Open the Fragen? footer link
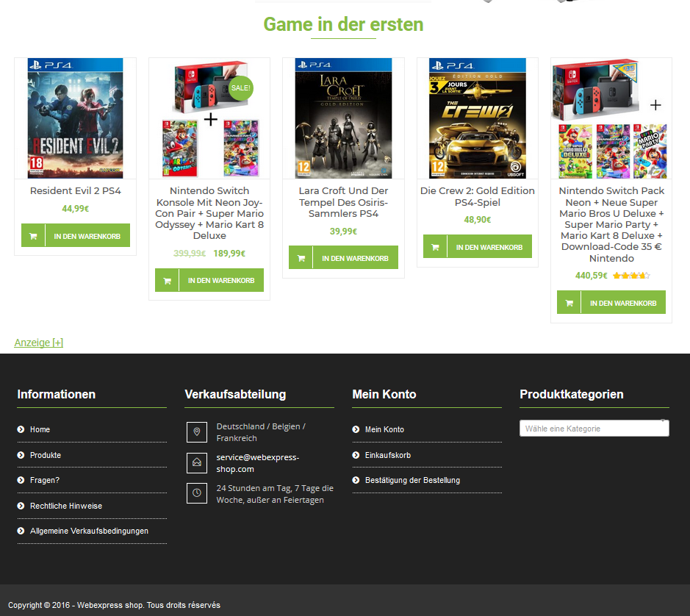690x616 pixels. click(44, 480)
